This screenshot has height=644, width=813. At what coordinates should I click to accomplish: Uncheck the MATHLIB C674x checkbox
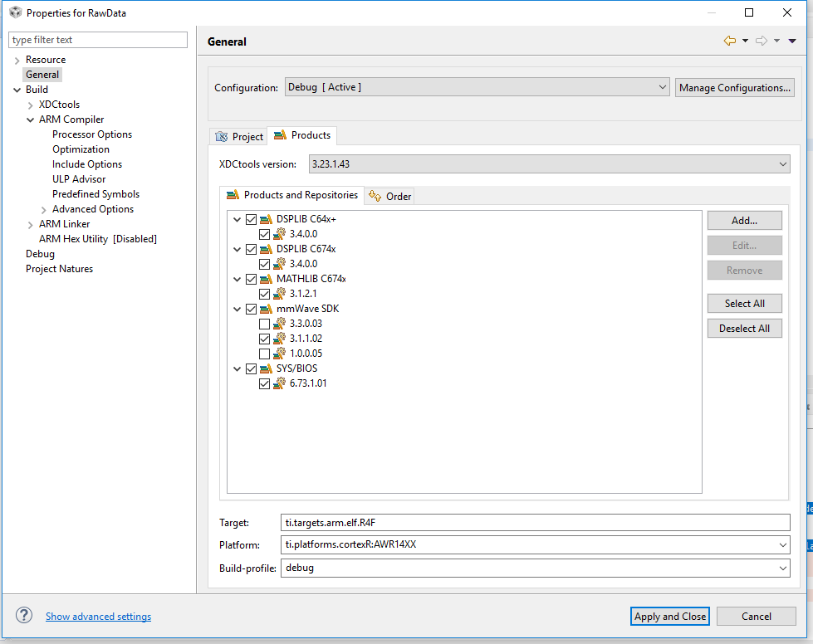251,279
